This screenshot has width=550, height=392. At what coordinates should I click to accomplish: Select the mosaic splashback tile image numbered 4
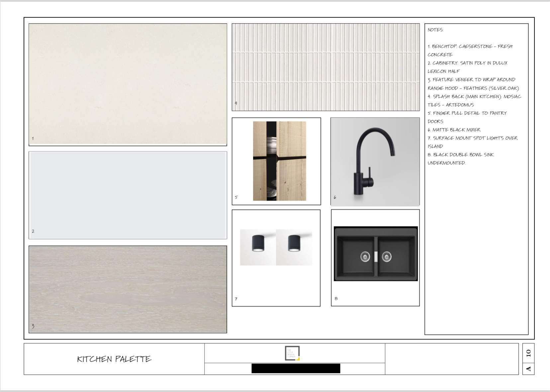point(326,67)
